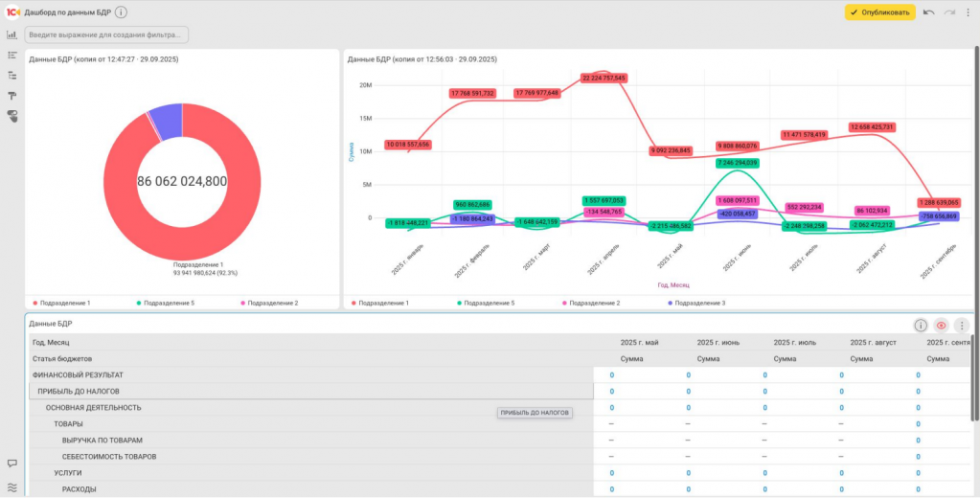Click the hand interaction sidebar icon

[x=12, y=116]
